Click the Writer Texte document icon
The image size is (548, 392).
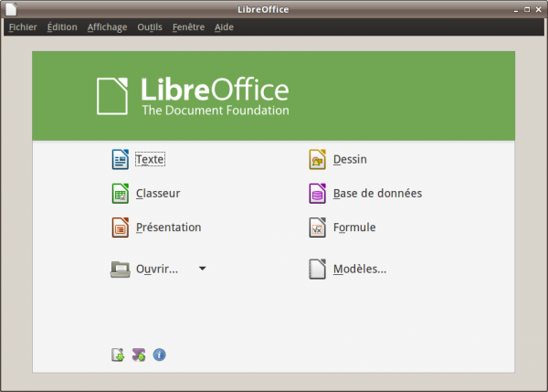pos(121,159)
